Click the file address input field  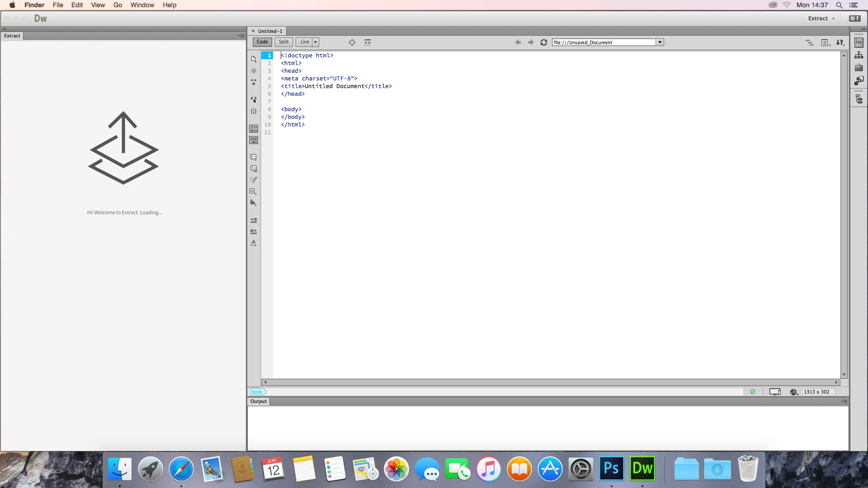coord(604,42)
